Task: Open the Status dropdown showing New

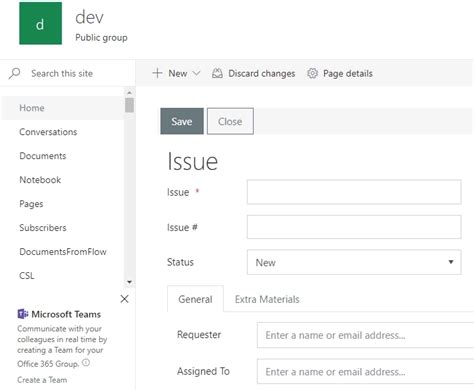Action: 354,262
